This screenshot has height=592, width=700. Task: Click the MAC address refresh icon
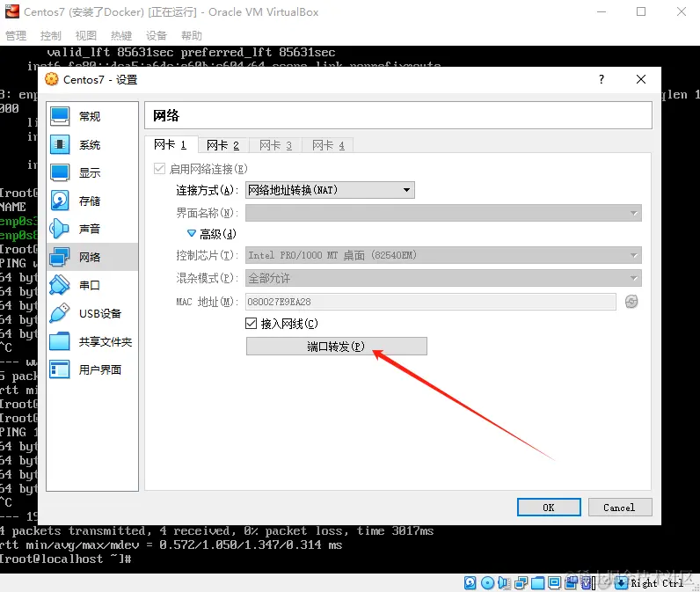click(x=631, y=302)
